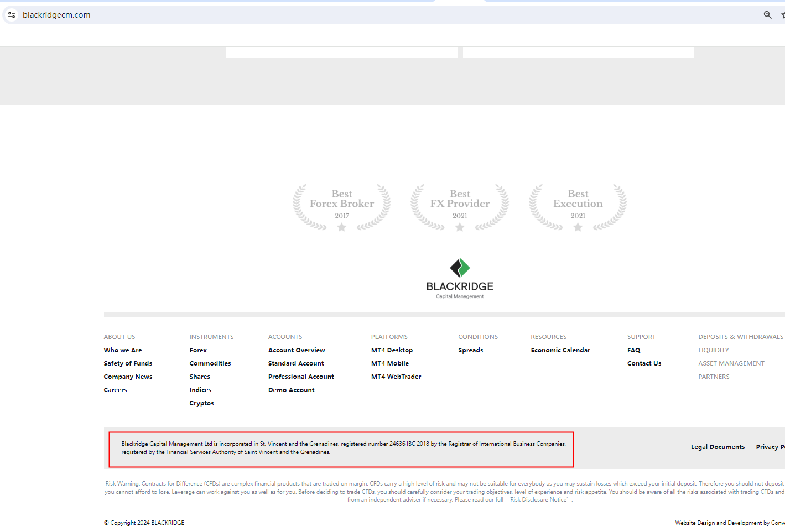785x532 pixels.
Task: Click the Best Forex Broker 2017 award badge
Action: [341, 207]
